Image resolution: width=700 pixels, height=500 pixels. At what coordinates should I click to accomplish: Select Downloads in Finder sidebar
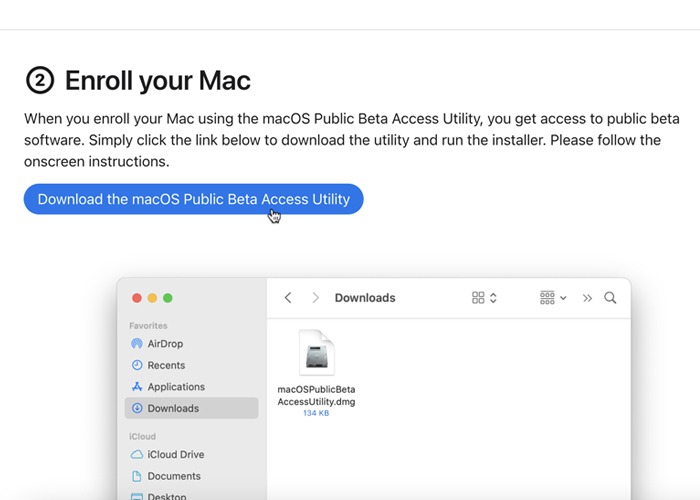coord(191,408)
